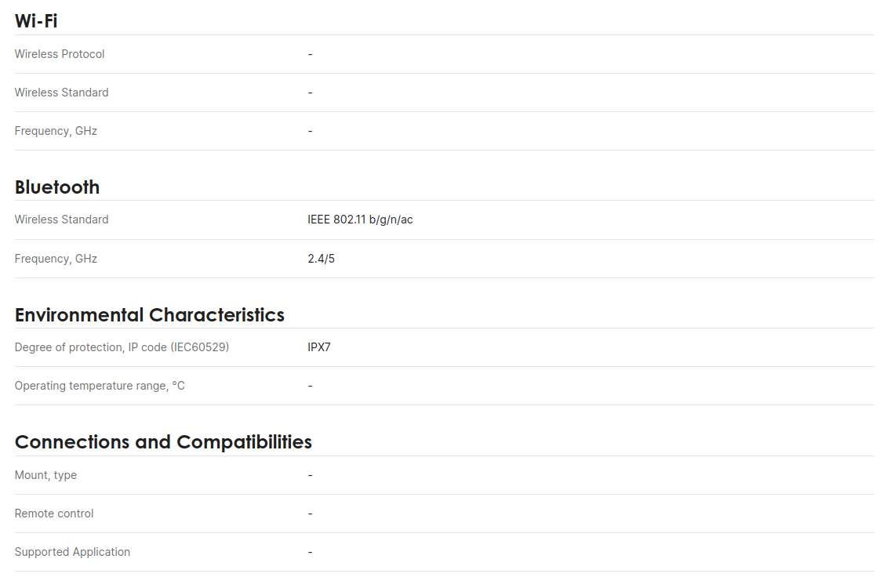
Task: Click Operating temperature range label
Action: point(100,386)
